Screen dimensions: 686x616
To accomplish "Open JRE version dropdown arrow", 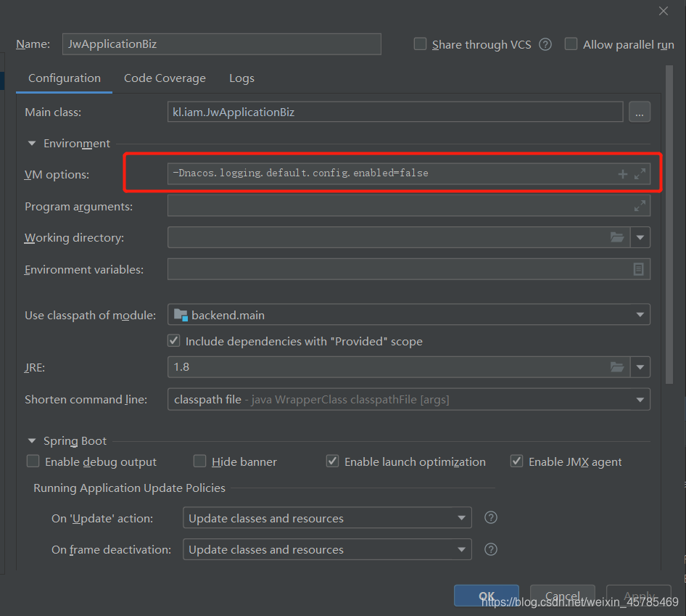I will coord(640,367).
